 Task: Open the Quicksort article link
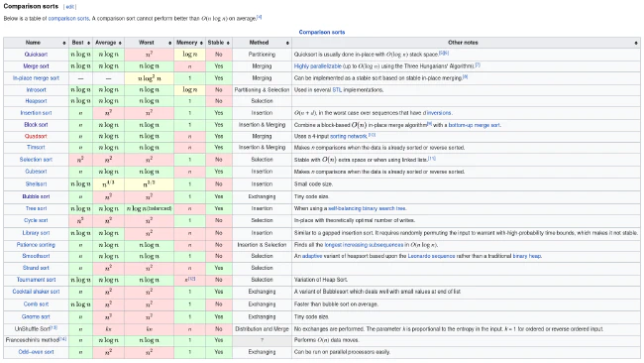[36, 55]
